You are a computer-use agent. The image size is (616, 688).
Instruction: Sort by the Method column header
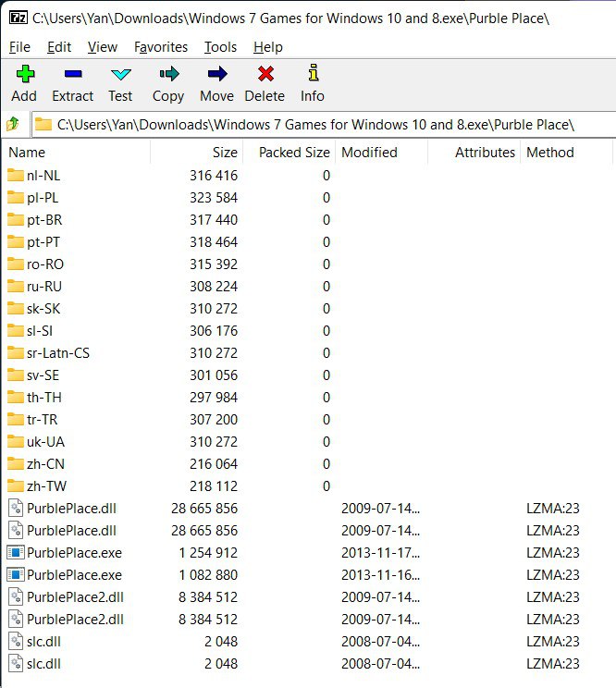pyautogui.click(x=566, y=153)
